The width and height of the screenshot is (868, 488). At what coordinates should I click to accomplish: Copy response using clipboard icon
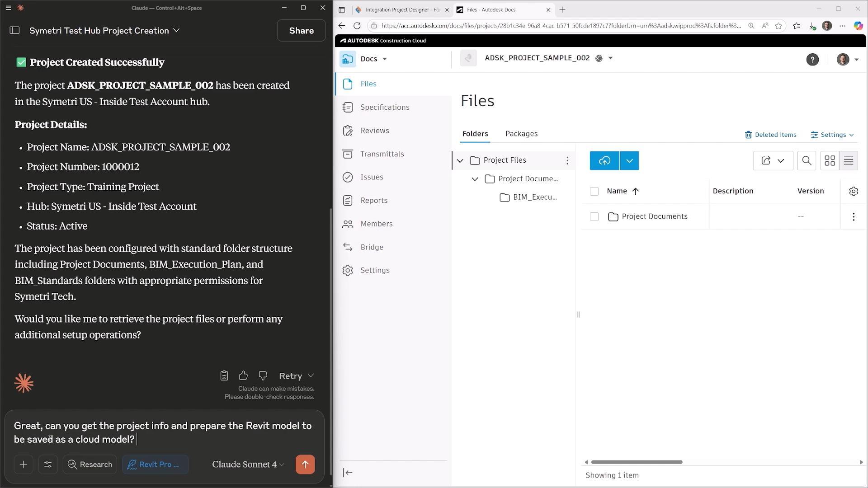click(224, 375)
